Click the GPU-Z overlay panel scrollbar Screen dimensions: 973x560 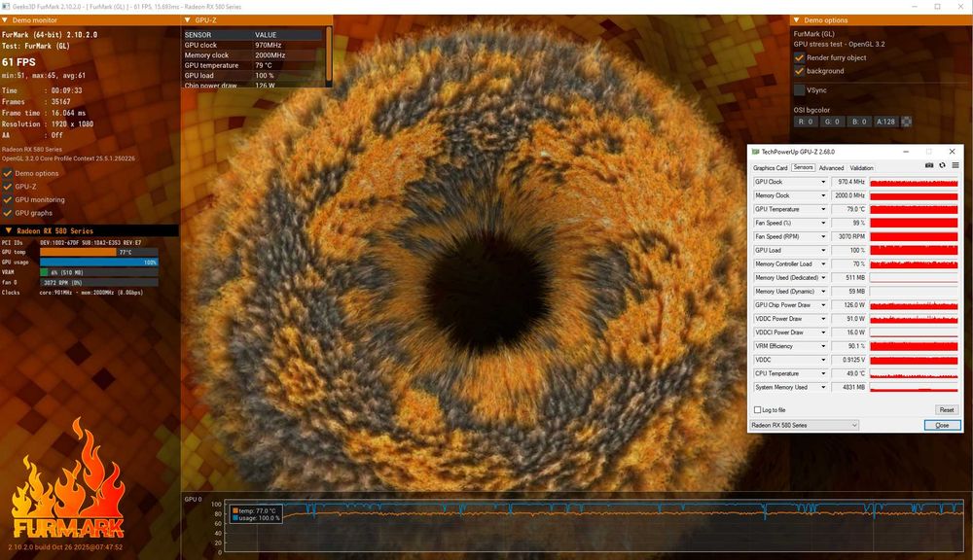(x=328, y=53)
